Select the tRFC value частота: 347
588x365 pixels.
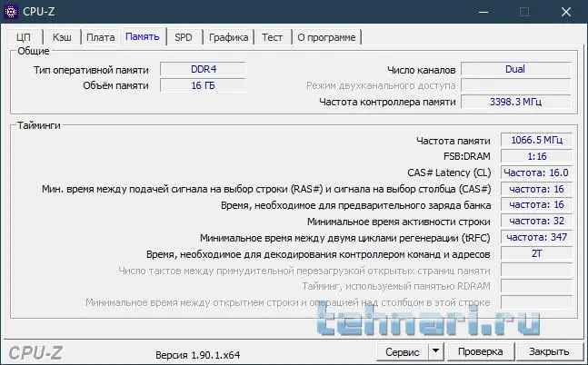pos(536,237)
